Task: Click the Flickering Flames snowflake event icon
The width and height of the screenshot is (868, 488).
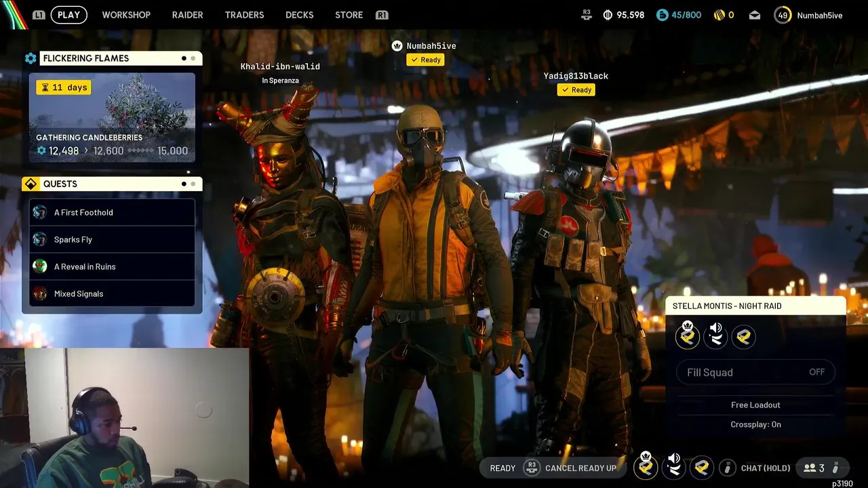Action: point(31,58)
